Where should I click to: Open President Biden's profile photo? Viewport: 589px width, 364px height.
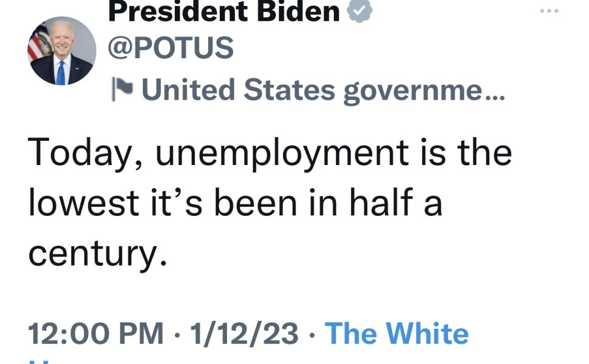pyautogui.click(x=61, y=51)
